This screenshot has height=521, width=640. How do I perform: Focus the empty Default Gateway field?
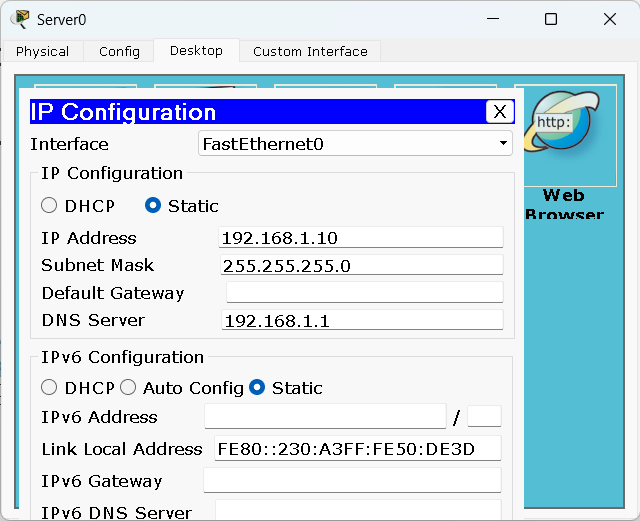click(x=364, y=292)
